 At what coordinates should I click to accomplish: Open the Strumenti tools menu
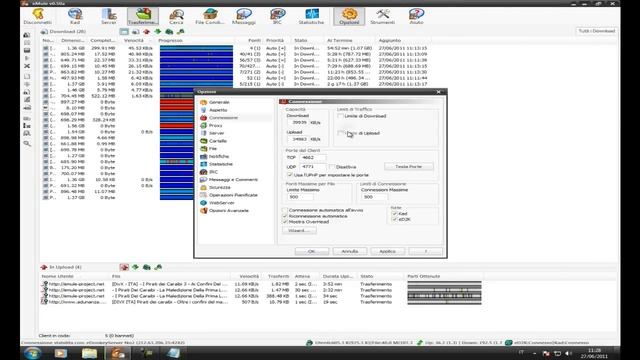(382, 16)
